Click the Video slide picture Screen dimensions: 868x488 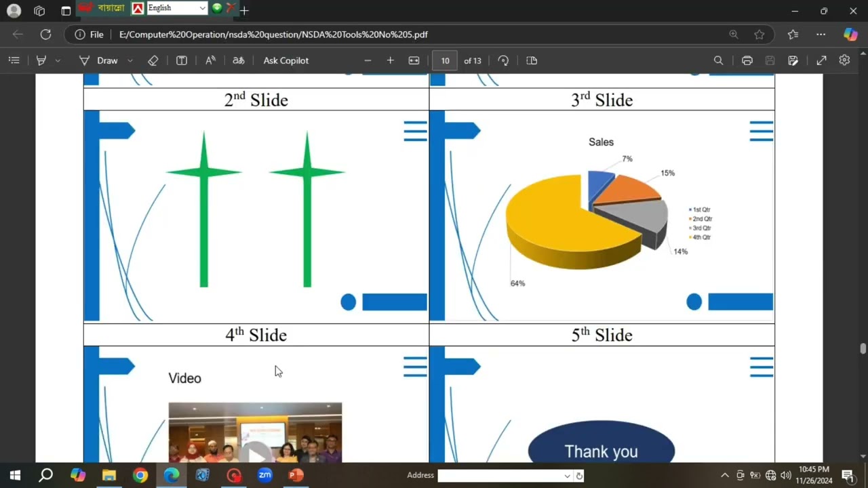click(x=255, y=432)
